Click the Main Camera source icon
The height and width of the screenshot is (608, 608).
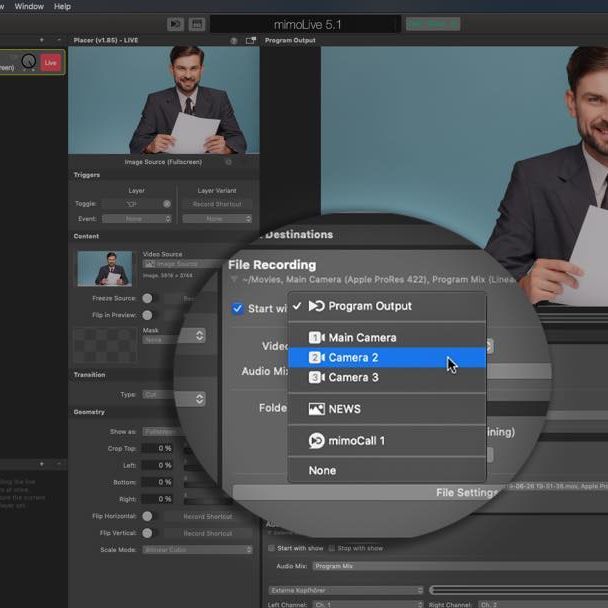tap(316, 338)
